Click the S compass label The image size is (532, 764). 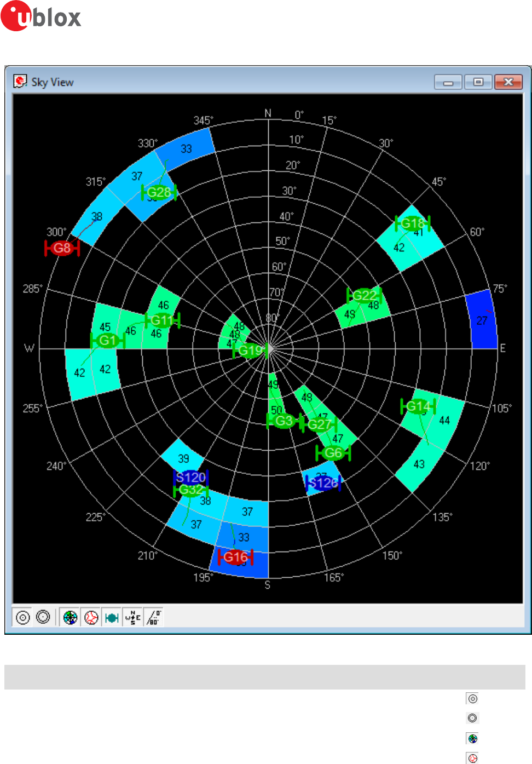tap(268, 585)
